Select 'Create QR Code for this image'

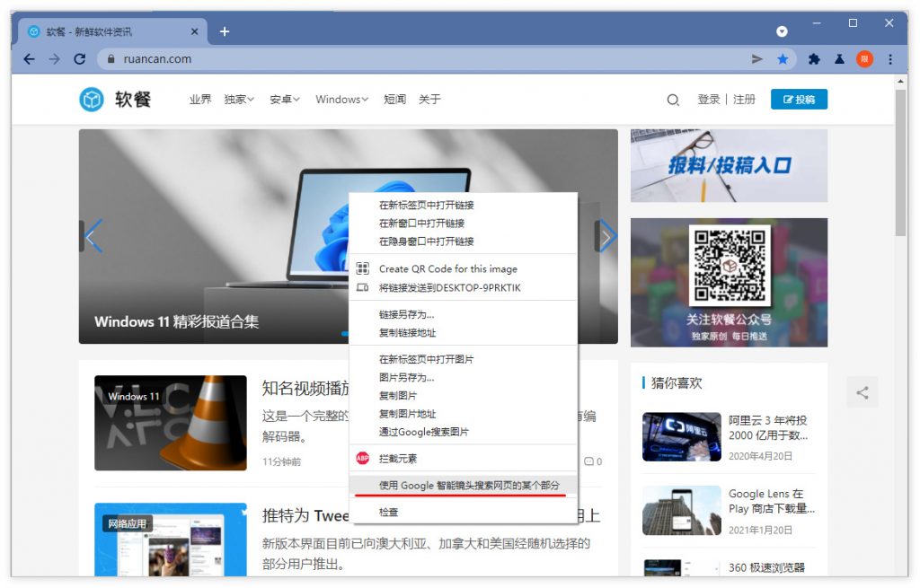[x=447, y=268]
